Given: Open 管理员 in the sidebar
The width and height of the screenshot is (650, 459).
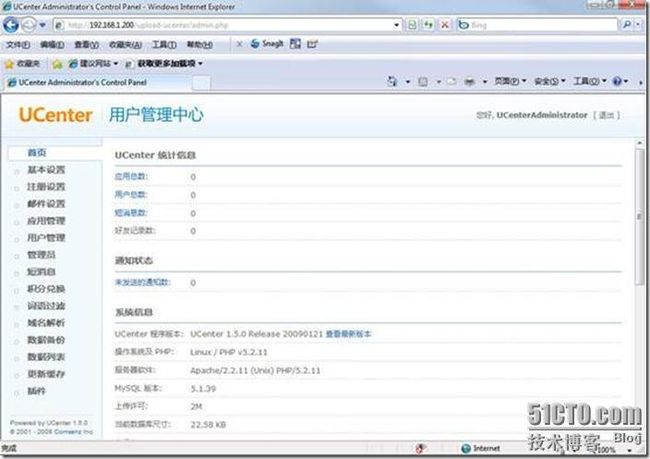Looking at the screenshot, I should pyautogui.click(x=41, y=255).
